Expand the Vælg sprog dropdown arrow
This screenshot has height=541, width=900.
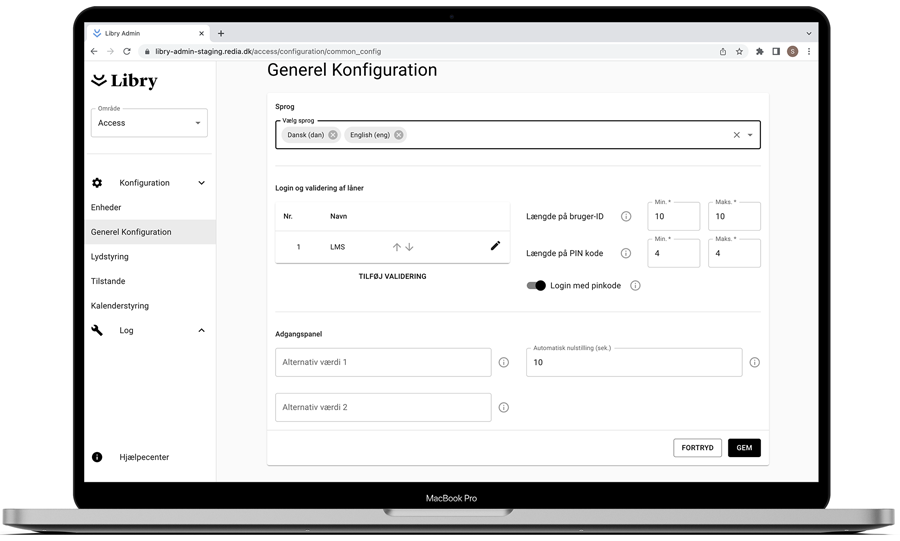[x=751, y=135]
